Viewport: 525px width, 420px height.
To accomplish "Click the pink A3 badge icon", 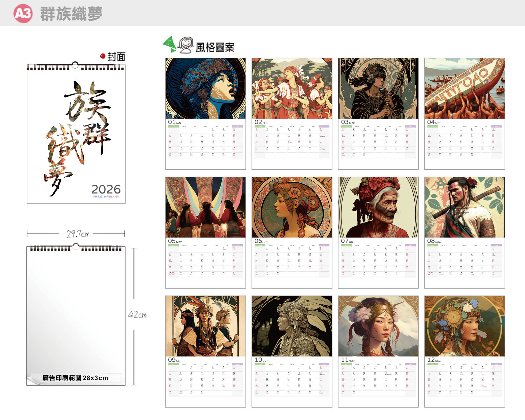I will (x=23, y=13).
